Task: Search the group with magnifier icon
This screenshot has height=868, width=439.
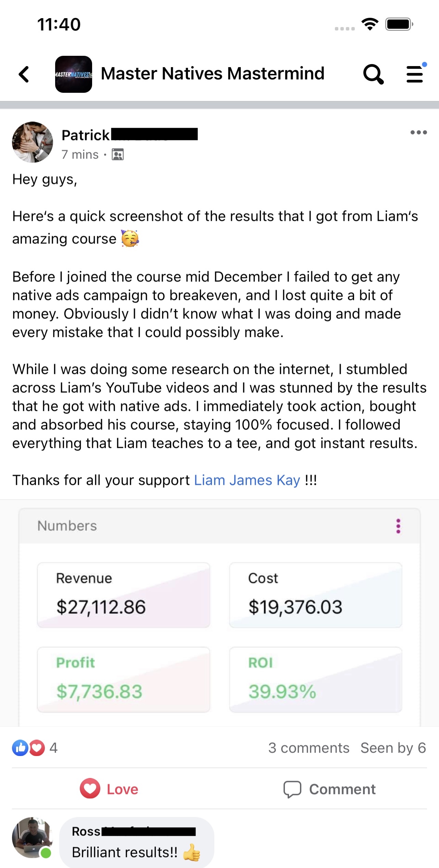Action: tap(373, 74)
